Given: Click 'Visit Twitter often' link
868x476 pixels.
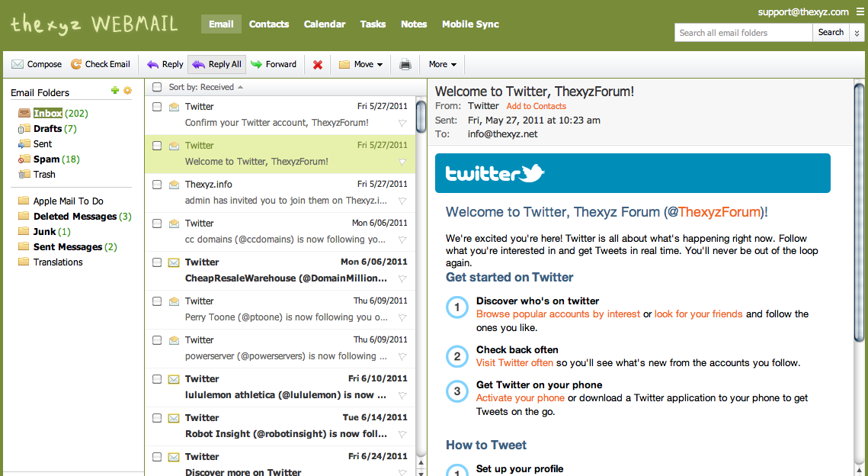Looking at the screenshot, I should 515,363.
